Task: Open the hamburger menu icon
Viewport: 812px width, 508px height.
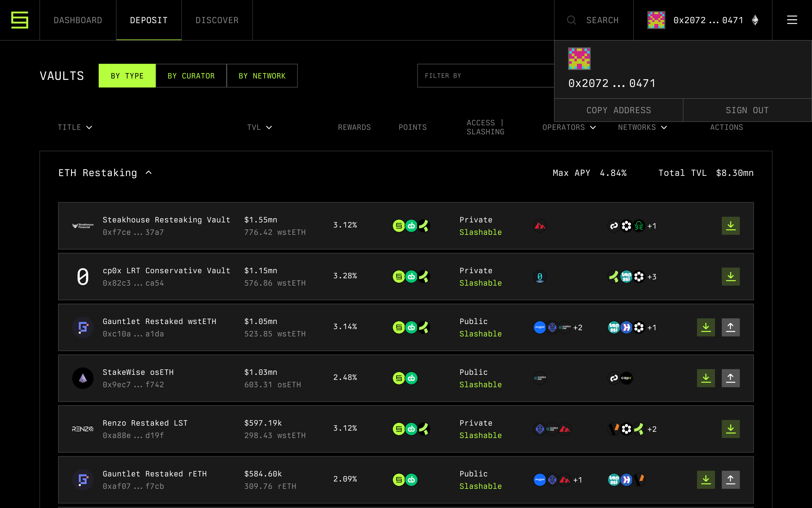Action: (x=792, y=20)
